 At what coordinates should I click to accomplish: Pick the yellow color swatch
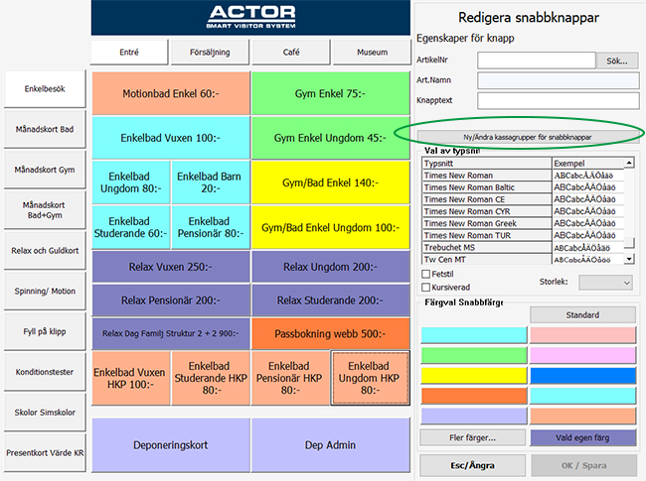(474, 376)
